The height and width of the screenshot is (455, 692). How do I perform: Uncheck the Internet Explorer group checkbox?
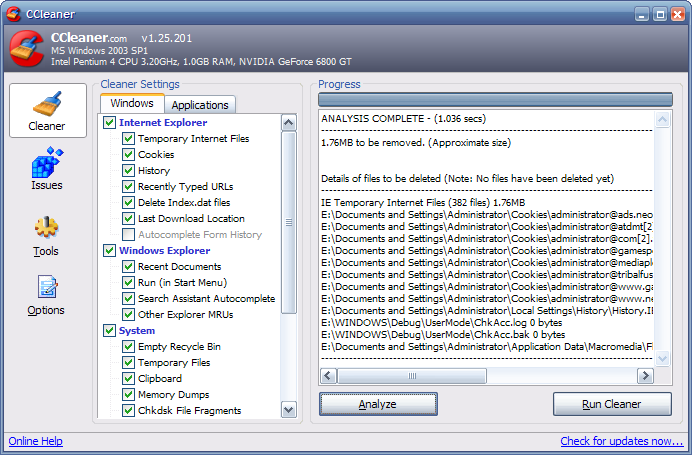(x=109, y=122)
